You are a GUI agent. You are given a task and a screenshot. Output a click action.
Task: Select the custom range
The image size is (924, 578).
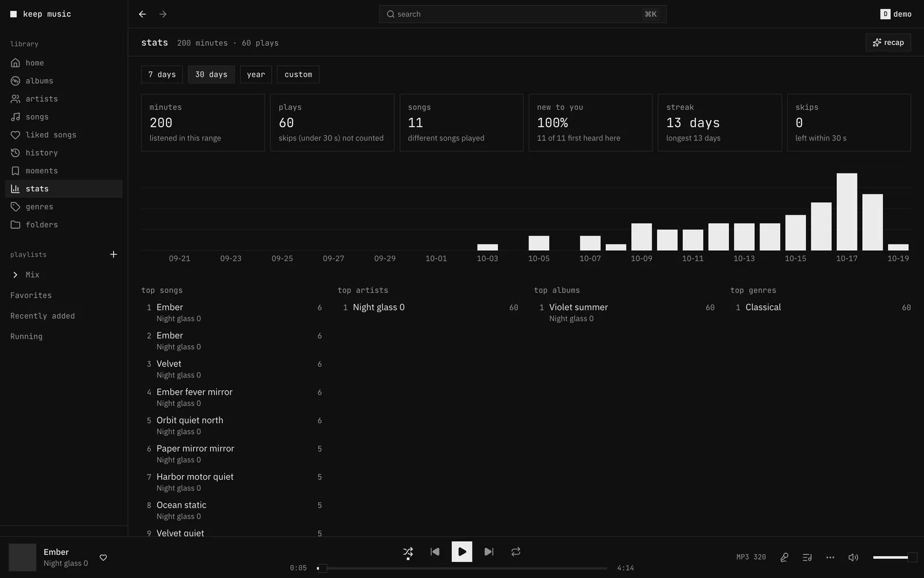[298, 75]
